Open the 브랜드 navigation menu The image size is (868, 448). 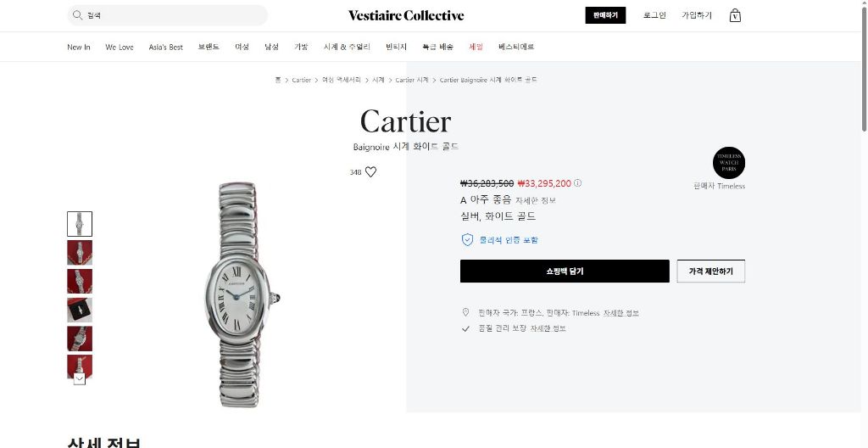coord(209,48)
